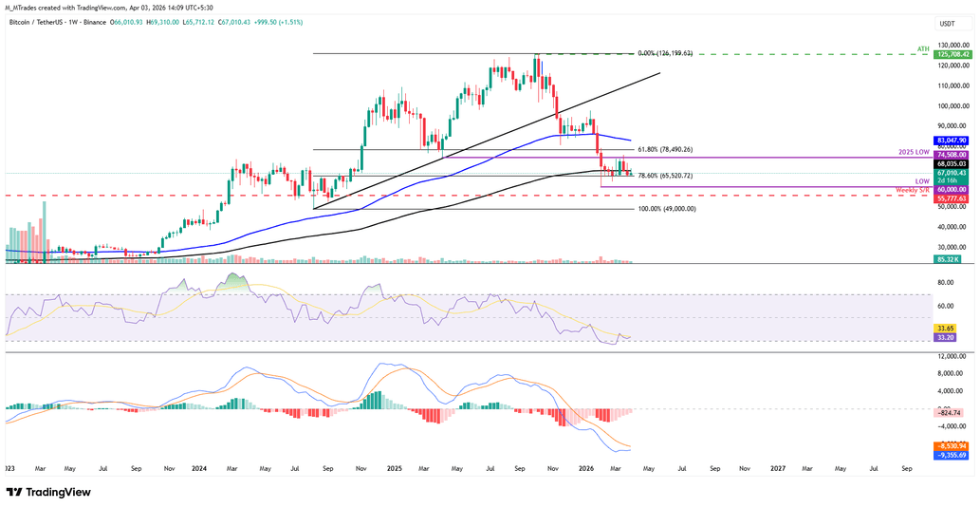
Task: Click the green 67,010.43 current price tag
Action: (x=952, y=172)
